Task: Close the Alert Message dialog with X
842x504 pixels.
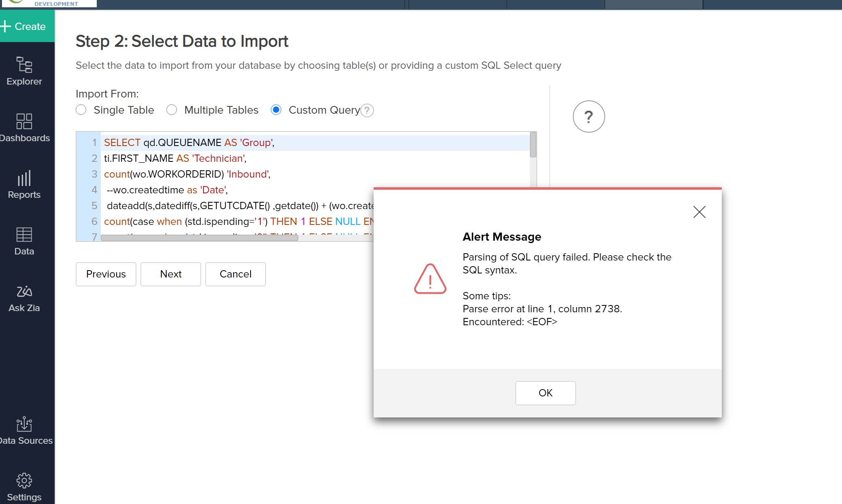Action: point(699,212)
